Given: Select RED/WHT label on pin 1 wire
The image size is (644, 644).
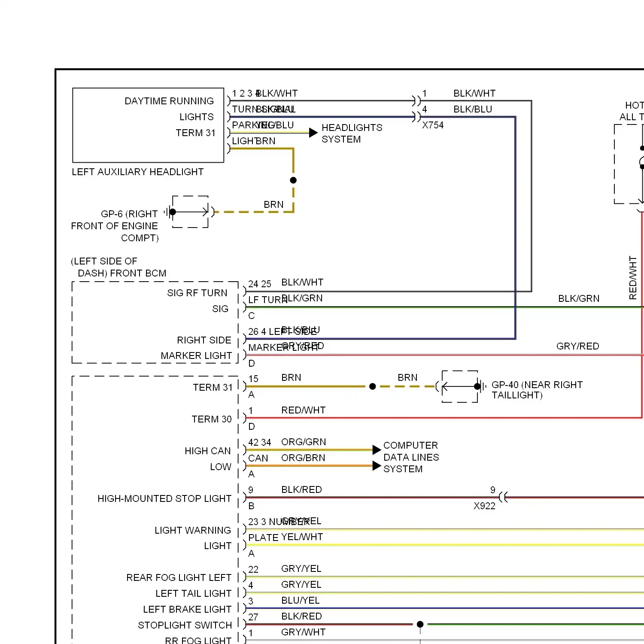Looking at the screenshot, I should pyautogui.click(x=304, y=410).
